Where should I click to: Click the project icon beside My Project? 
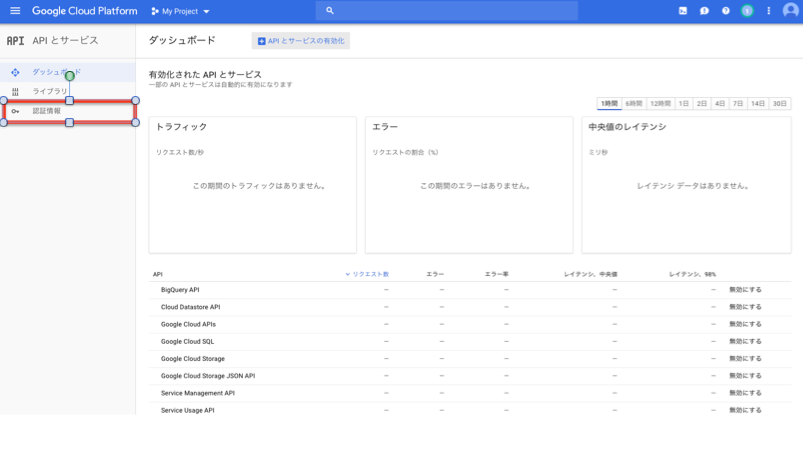coord(155,11)
